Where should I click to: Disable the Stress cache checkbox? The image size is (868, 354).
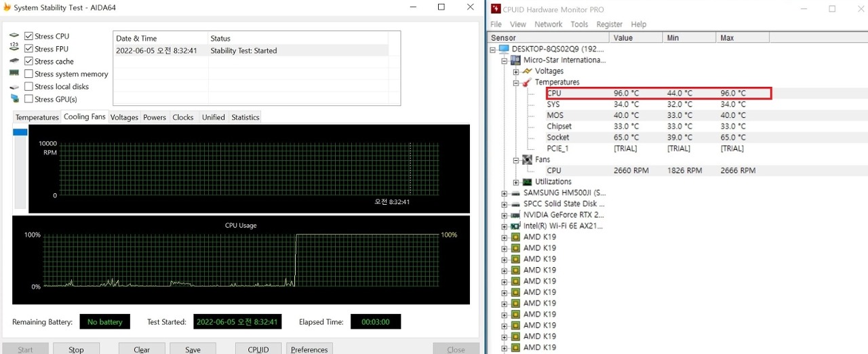(x=28, y=61)
